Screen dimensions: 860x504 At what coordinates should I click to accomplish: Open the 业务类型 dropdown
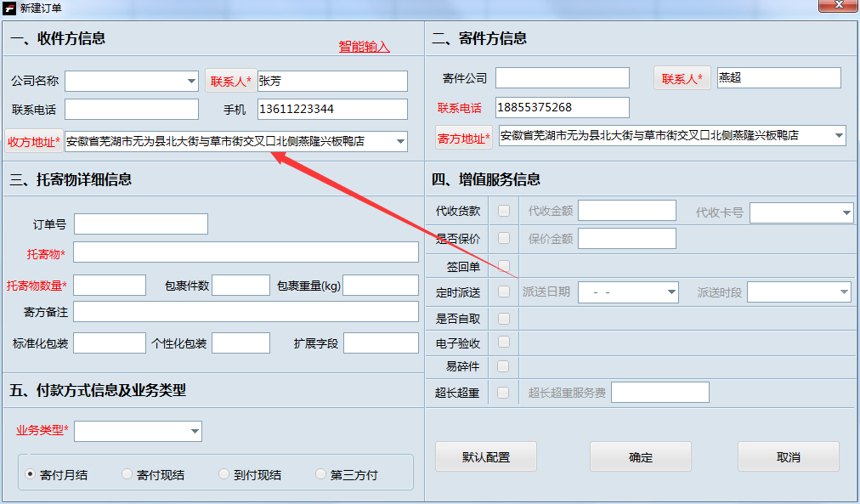tap(193, 431)
